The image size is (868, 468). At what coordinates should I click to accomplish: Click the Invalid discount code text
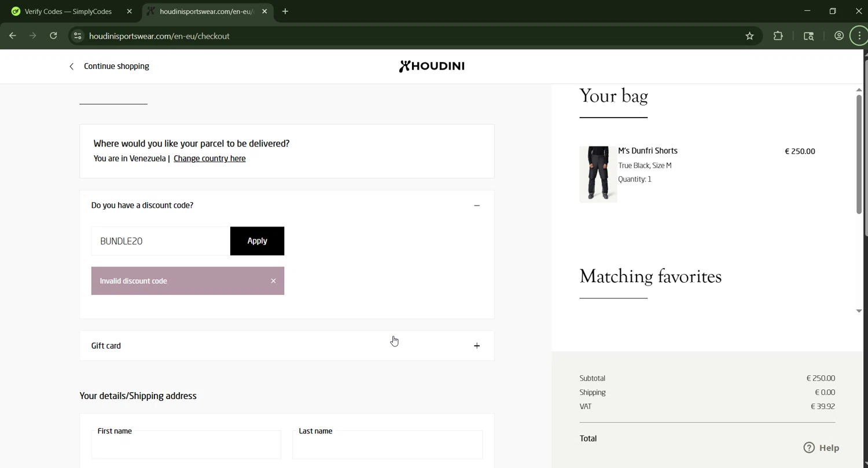tap(133, 281)
